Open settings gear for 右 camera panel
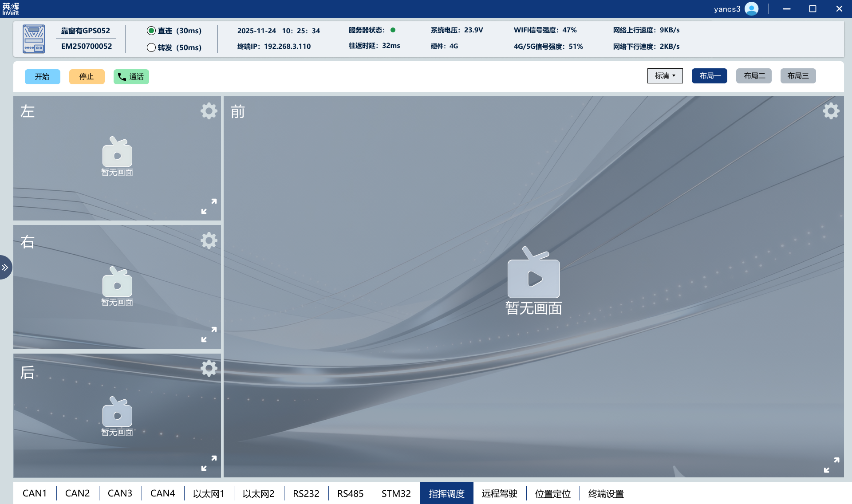Image resolution: width=852 pixels, height=504 pixels. pyautogui.click(x=209, y=241)
